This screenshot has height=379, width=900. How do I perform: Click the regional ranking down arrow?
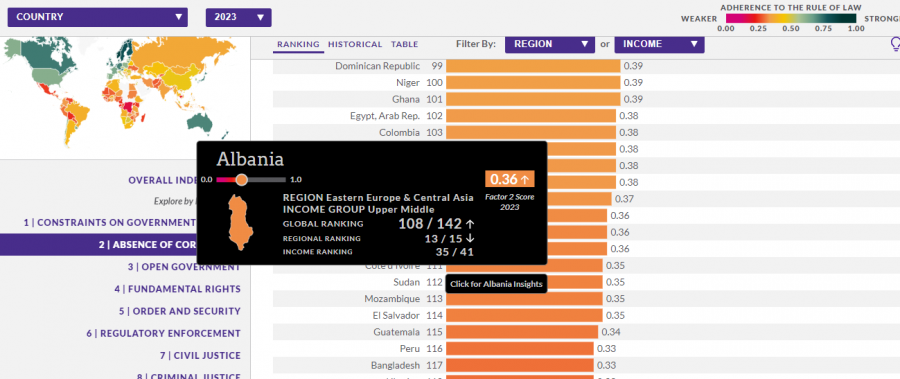[x=471, y=238]
